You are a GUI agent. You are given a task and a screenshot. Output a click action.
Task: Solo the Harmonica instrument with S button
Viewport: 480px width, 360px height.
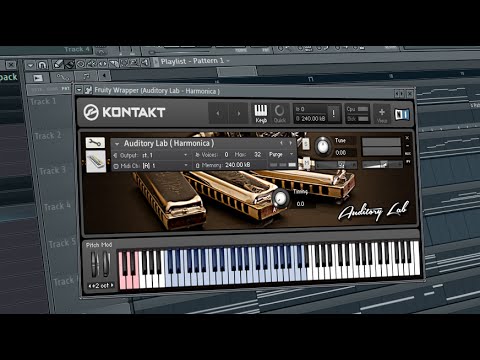[306, 145]
